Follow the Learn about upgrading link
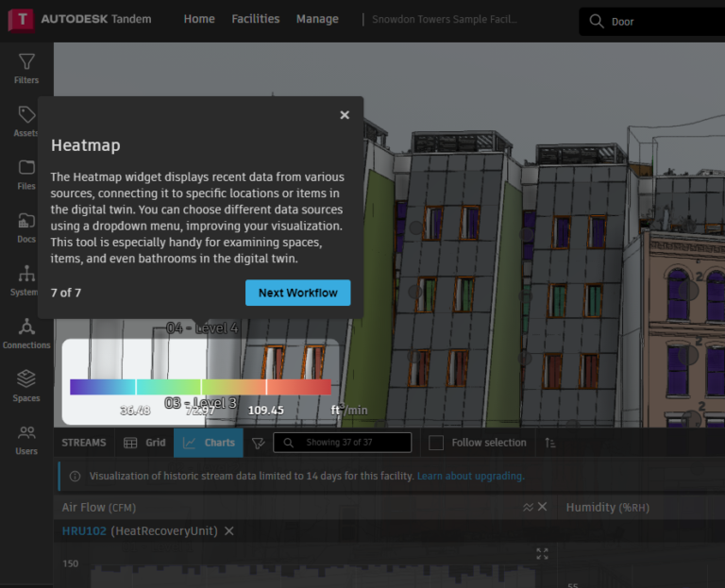The image size is (725, 588). pos(471,476)
